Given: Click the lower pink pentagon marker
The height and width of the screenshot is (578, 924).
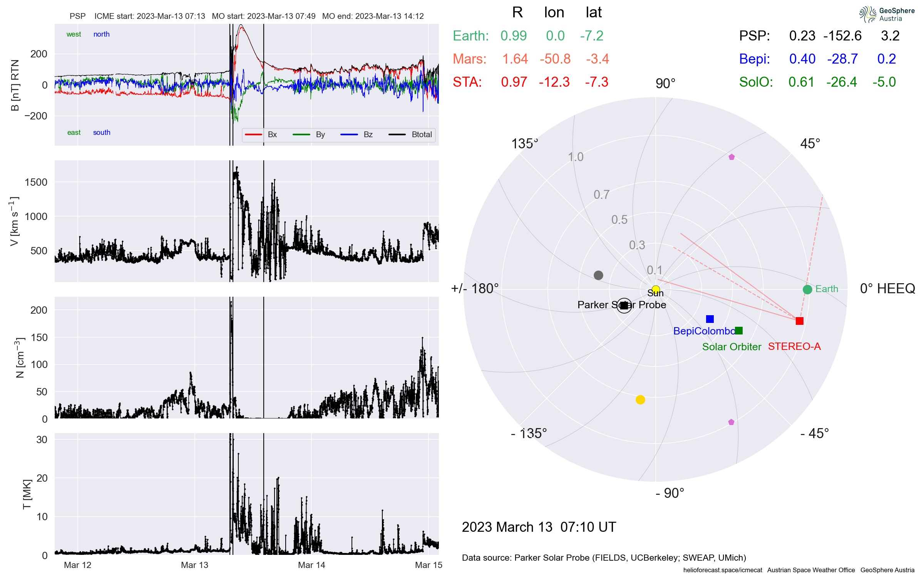Looking at the screenshot, I should [731, 422].
